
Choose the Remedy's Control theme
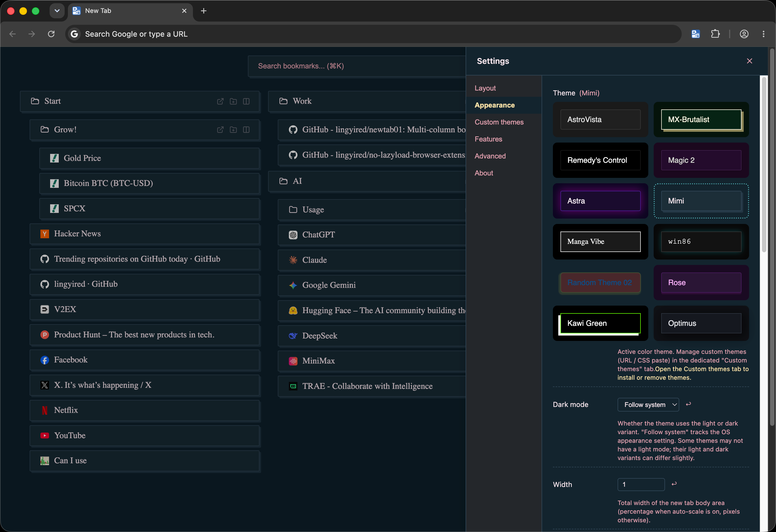click(x=600, y=160)
